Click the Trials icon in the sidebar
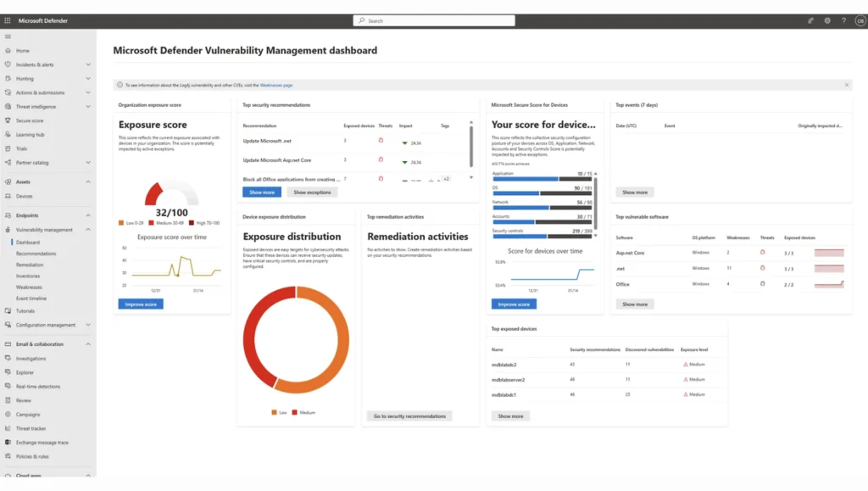The width and height of the screenshot is (868, 491). pyautogui.click(x=8, y=148)
